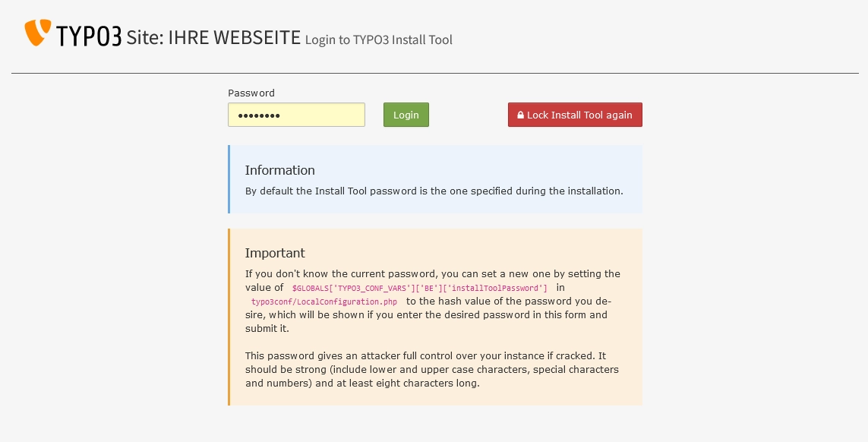The image size is (868, 442).
Task: Click the Password field label
Action: (x=251, y=93)
